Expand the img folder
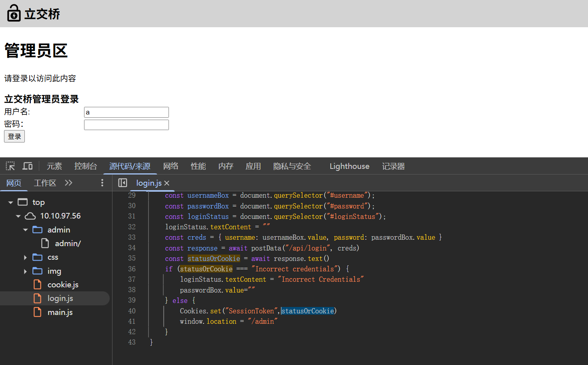The height and width of the screenshot is (365, 588). point(25,271)
